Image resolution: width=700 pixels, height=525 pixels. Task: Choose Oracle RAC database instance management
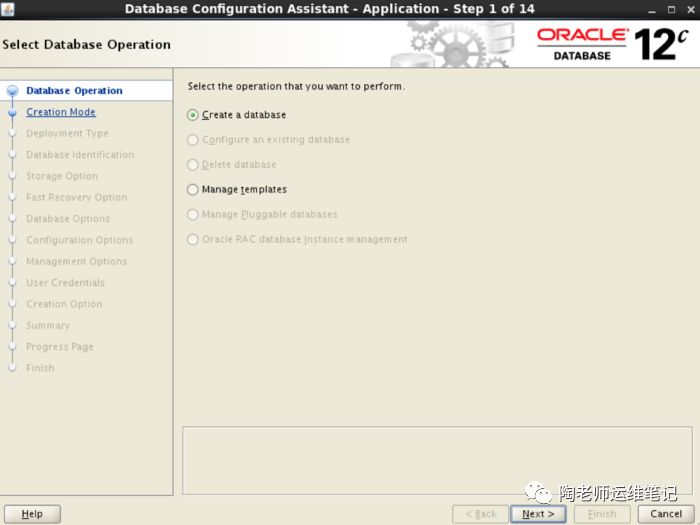pyautogui.click(x=192, y=240)
